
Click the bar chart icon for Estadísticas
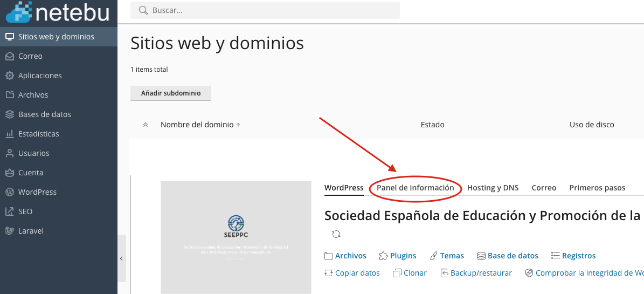[x=10, y=134]
